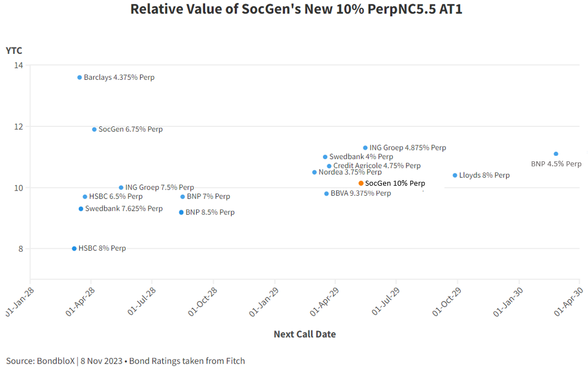The height and width of the screenshot is (367, 588).
Task: Click the BBVA 9.375% Perp dot
Action: pyautogui.click(x=326, y=193)
